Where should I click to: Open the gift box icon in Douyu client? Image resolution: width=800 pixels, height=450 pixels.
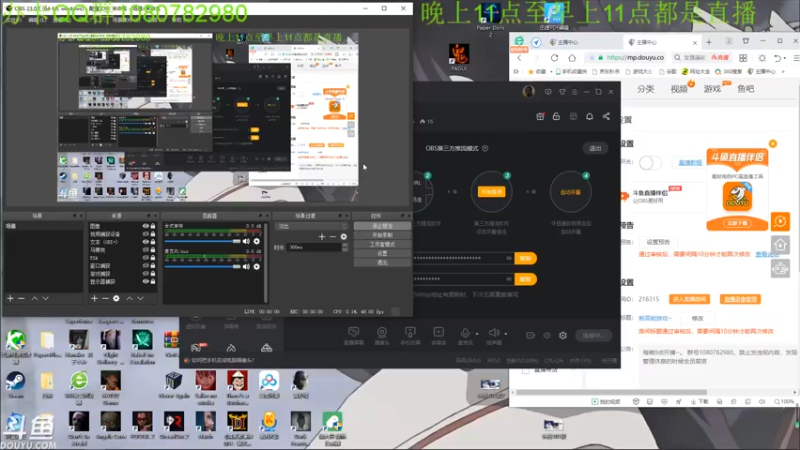[540, 116]
